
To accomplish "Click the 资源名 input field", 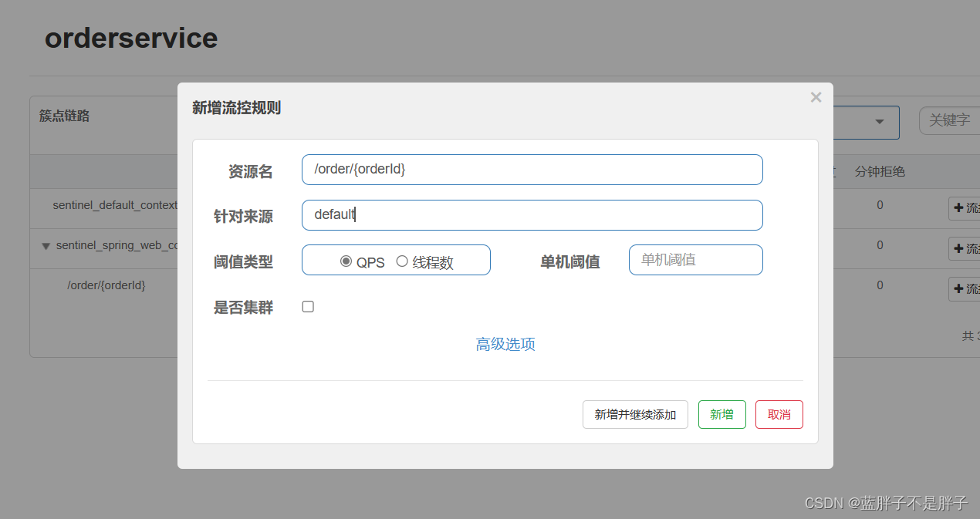I will point(532,170).
